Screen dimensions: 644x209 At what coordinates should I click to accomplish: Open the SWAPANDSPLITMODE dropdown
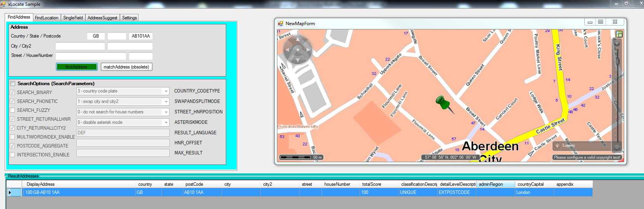coord(166,102)
